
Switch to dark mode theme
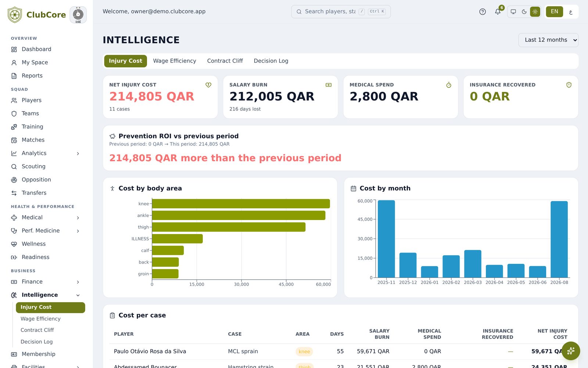click(524, 11)
